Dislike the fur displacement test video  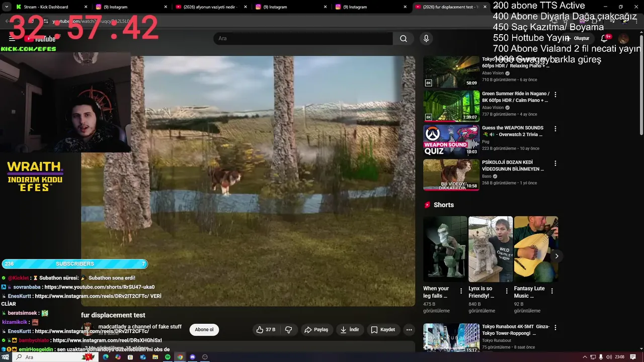point(289,330)
